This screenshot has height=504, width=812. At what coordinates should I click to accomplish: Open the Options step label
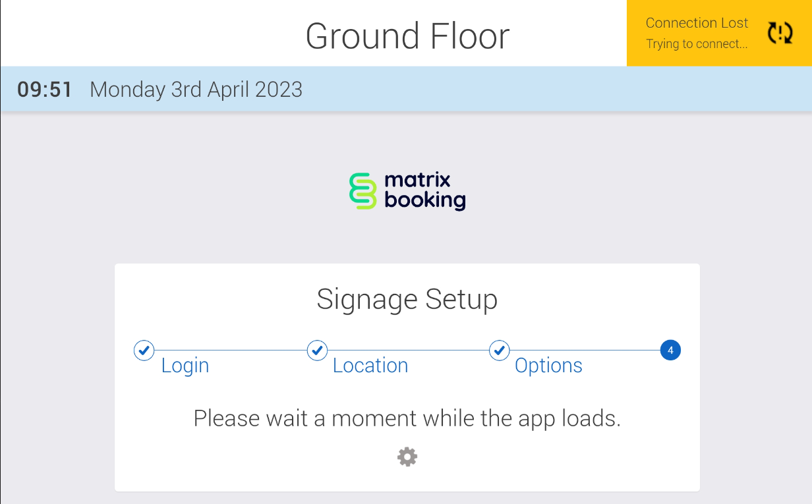[x=548, y=366]
